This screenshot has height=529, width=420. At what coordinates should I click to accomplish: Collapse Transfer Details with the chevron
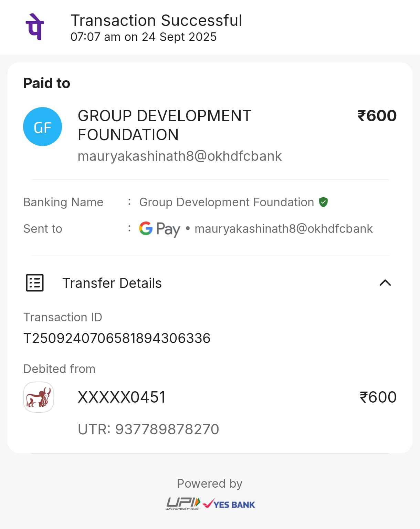coord(385,283)
